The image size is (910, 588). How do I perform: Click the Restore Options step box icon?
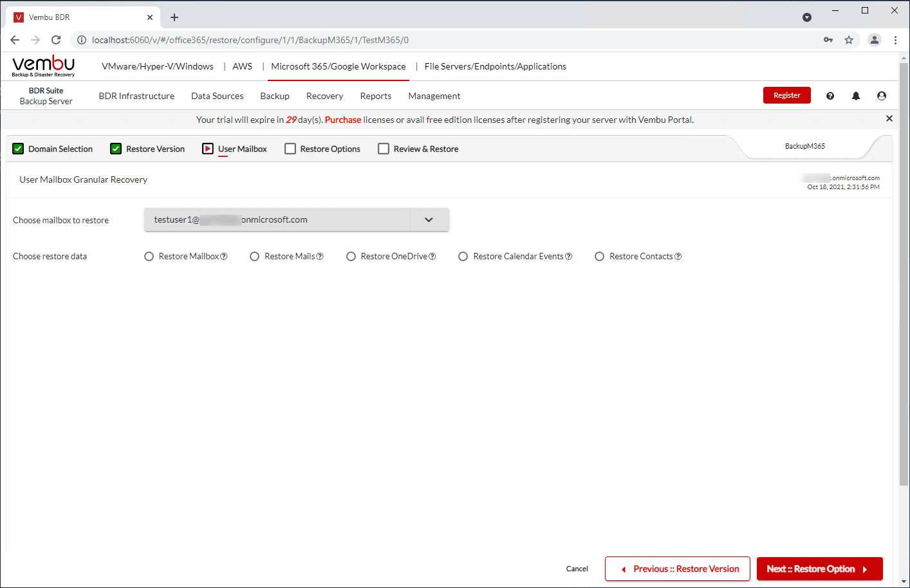click(290, 149)
